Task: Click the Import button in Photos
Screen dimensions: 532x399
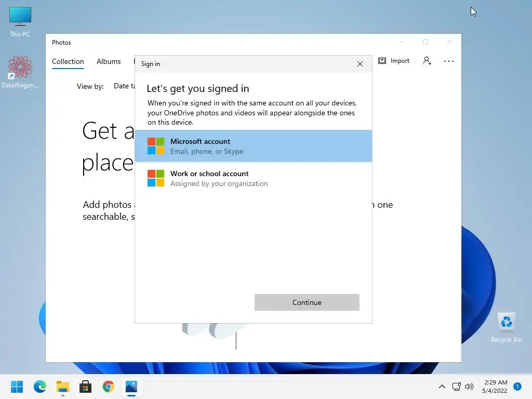Action: [x=394, y=61]
